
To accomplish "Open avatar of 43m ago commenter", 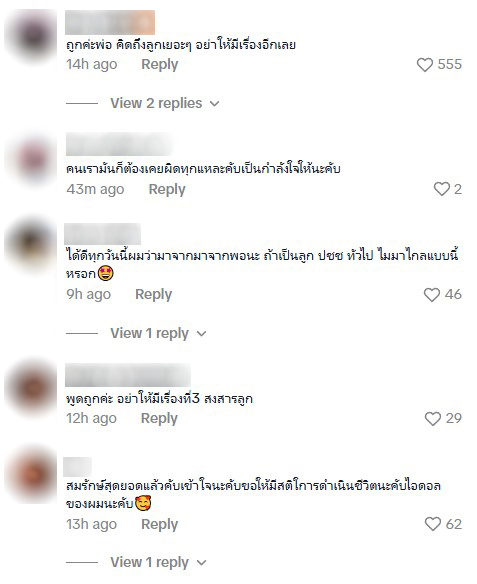I will point(32,159).
